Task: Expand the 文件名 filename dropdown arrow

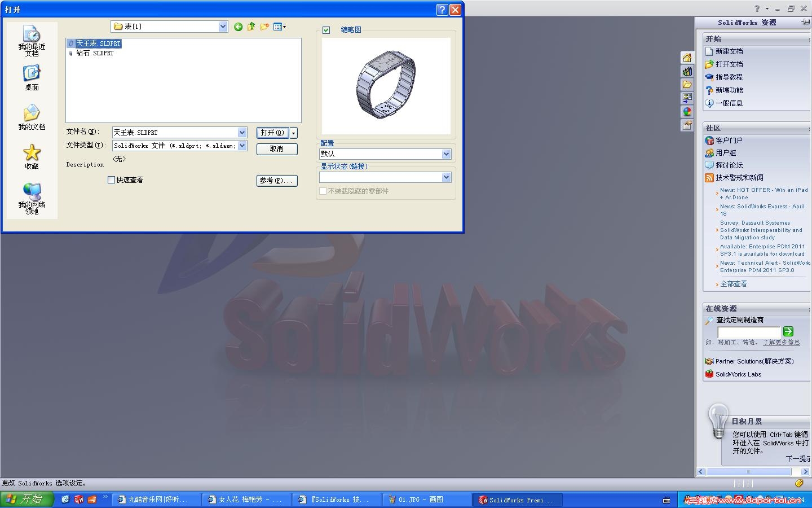Action: 242,132
